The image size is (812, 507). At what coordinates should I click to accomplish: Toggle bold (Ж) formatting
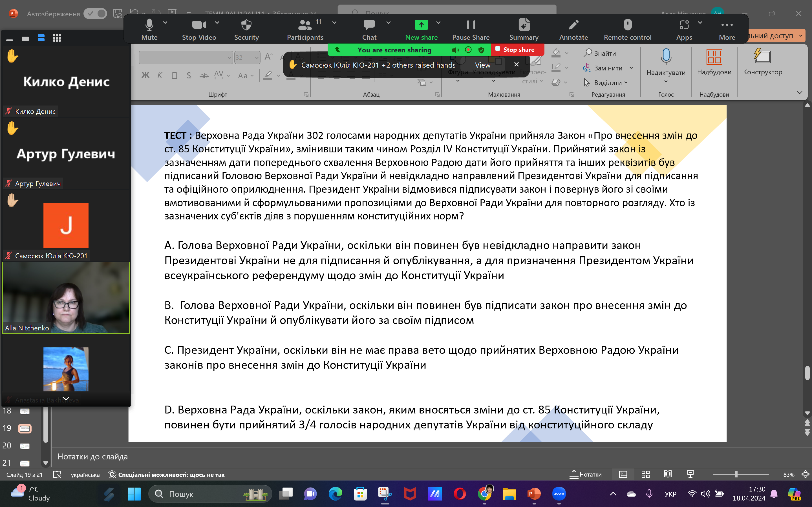click(145, 75)
